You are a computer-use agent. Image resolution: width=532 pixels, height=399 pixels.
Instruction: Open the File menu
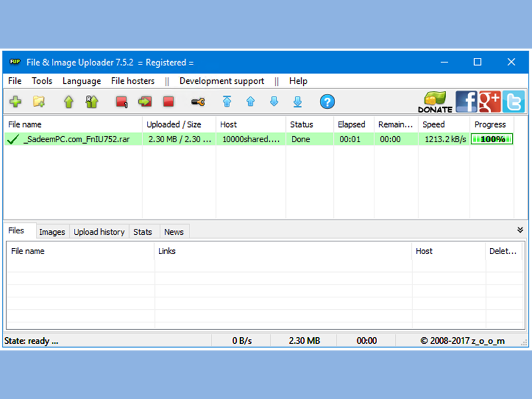(15, 81)
